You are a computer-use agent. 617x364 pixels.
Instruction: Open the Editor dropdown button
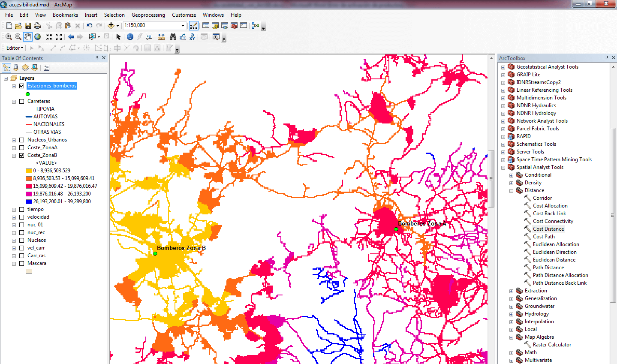coord(15,48)
